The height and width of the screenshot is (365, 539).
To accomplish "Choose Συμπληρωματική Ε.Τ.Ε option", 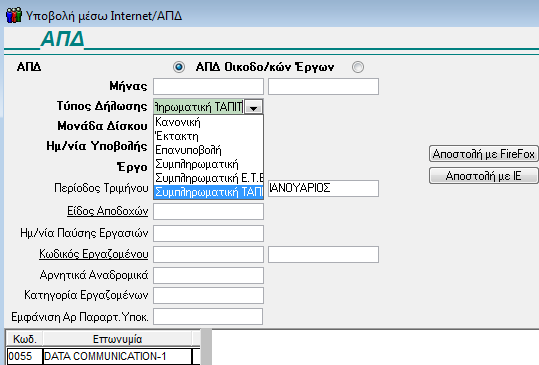I will point(208,178).
